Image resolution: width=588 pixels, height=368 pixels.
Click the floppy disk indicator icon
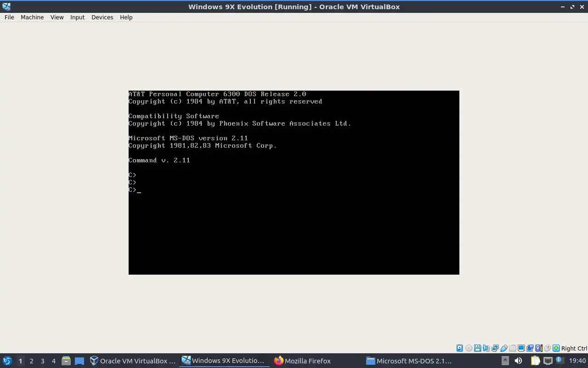(x=477, y=348)
